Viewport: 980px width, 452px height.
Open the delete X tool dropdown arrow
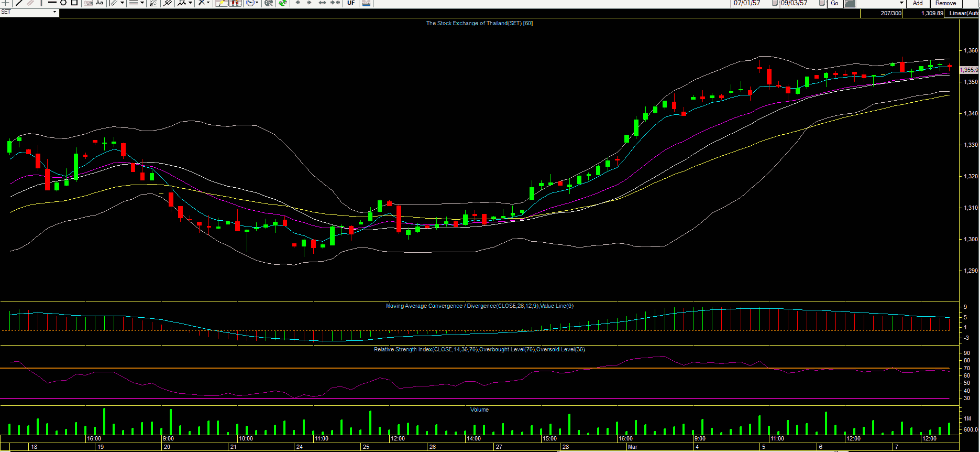(209, 3)
